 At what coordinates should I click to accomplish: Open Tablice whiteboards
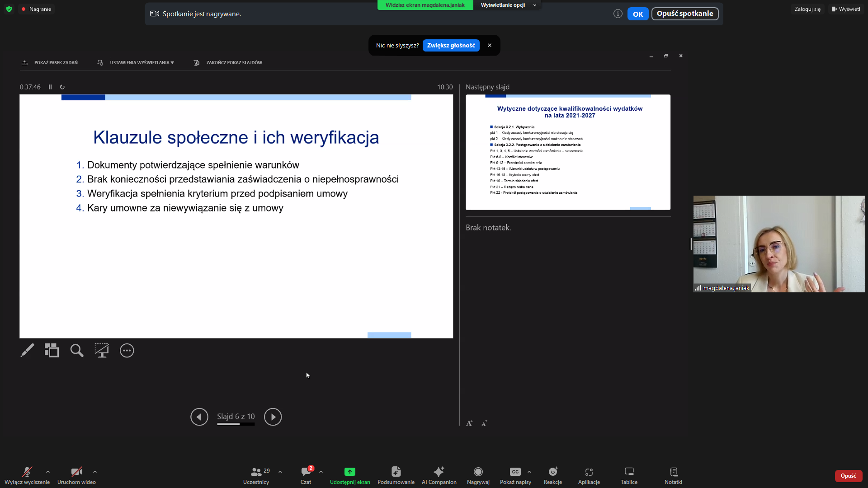[629, 475]
